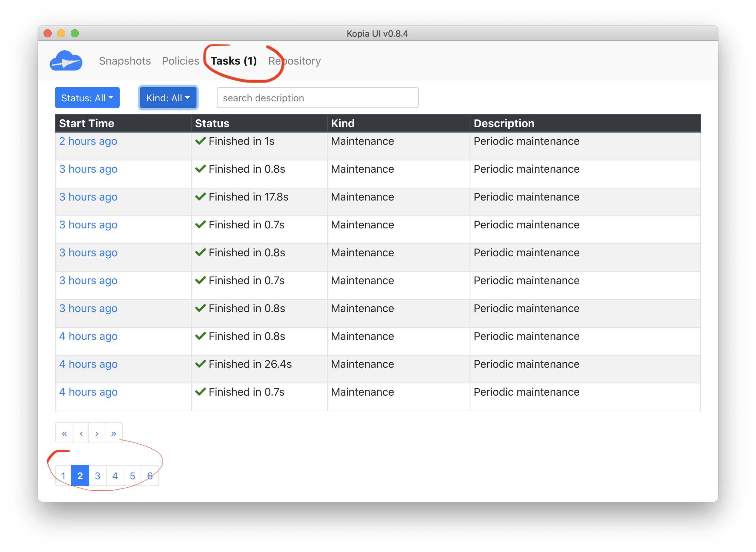Click the previous page arrow icon
The width and height of the screenshot is (756, 552).
pos(81,433)
